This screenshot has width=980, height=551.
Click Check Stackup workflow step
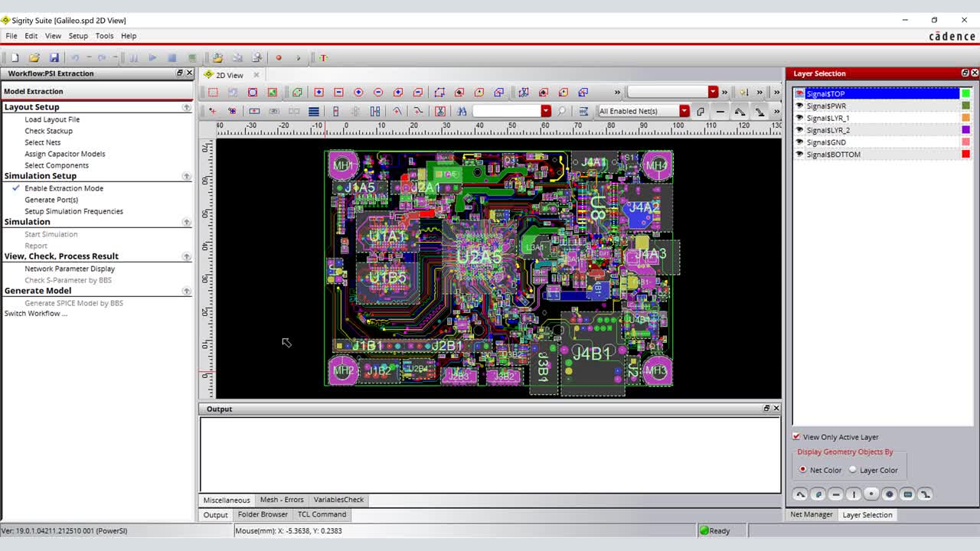click(48, 131)
